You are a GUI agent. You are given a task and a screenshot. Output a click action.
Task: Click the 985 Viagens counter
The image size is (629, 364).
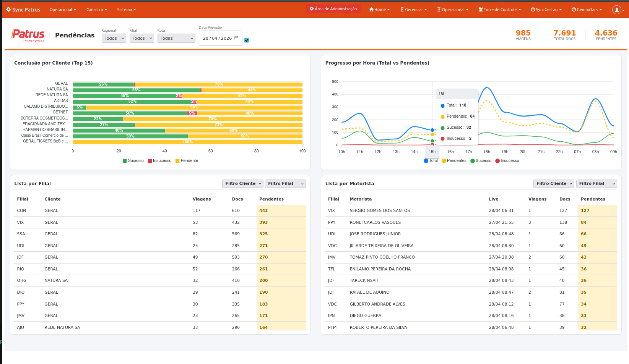pyautogui.click(x=523, y=35)
